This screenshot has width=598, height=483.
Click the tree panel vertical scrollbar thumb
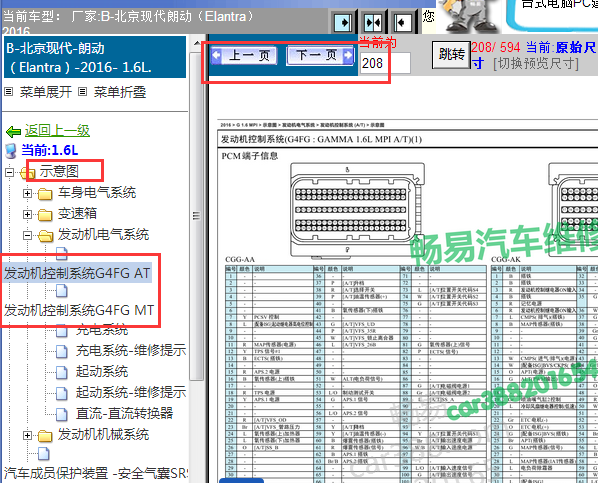click(x=196, y=216)
